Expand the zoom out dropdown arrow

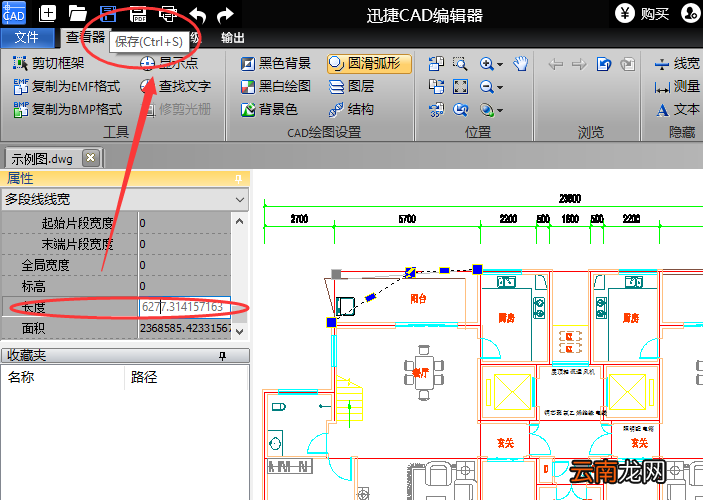pyautogui.click(x=500, y=87)
